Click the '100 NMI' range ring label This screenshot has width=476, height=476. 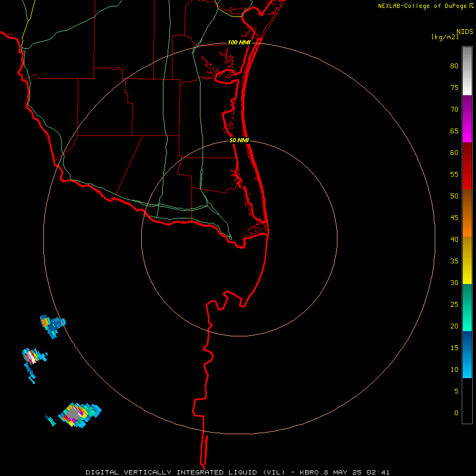click(239, 42)
